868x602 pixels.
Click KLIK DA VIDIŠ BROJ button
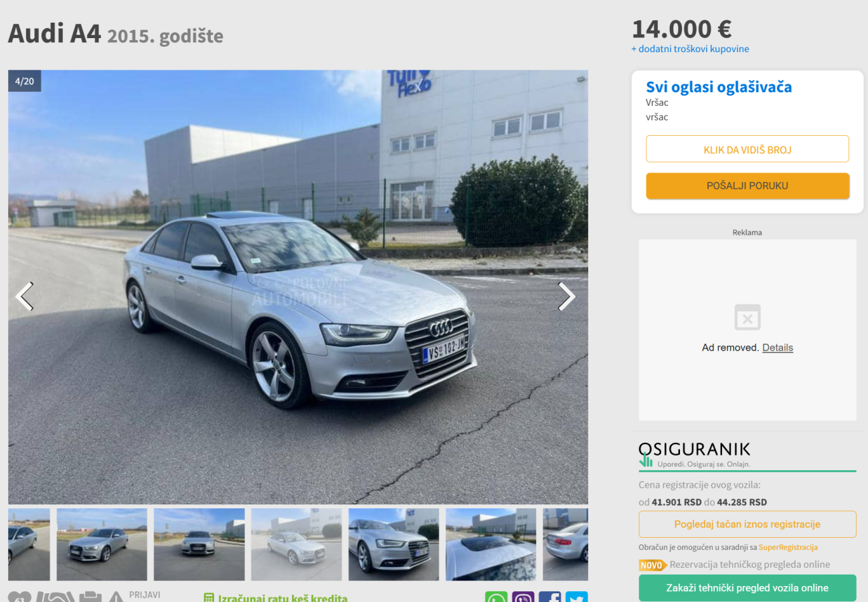(x=747, y=149)
